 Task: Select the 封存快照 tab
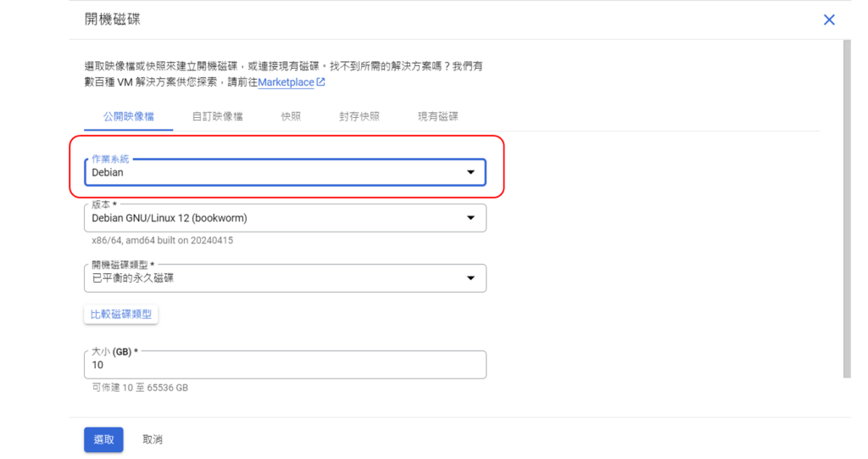click(x=359, y=116)
